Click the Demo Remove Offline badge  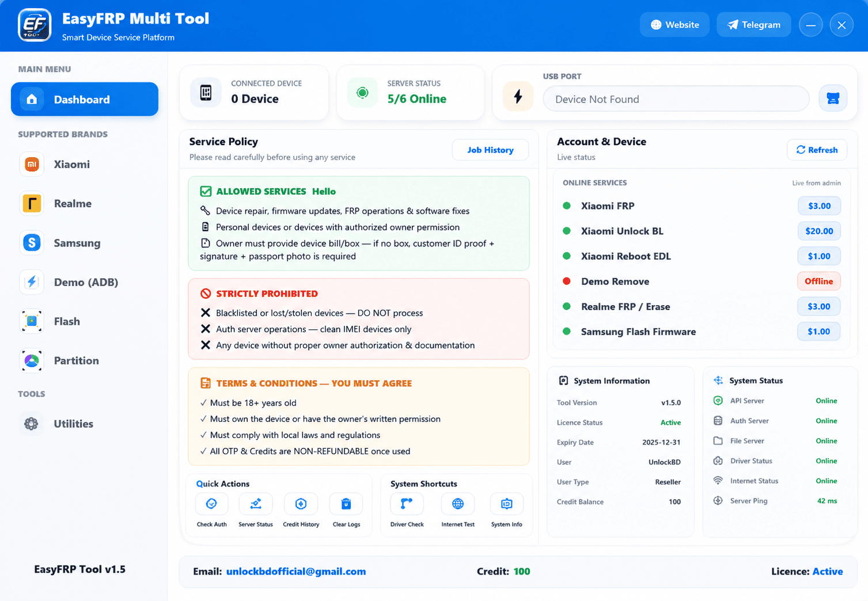[x=819, y=282]
